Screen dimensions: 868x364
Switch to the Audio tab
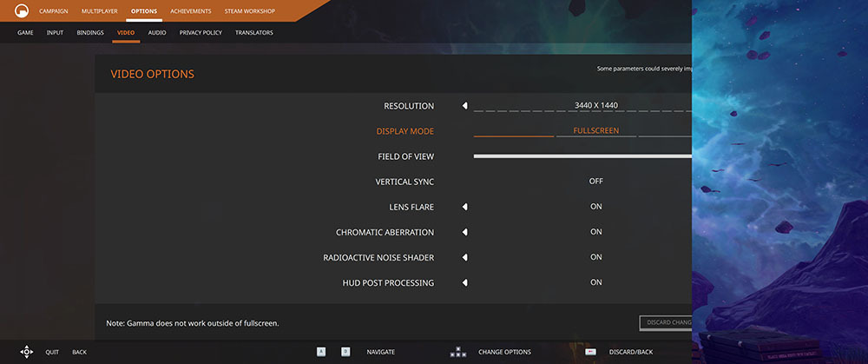[157, 33]
